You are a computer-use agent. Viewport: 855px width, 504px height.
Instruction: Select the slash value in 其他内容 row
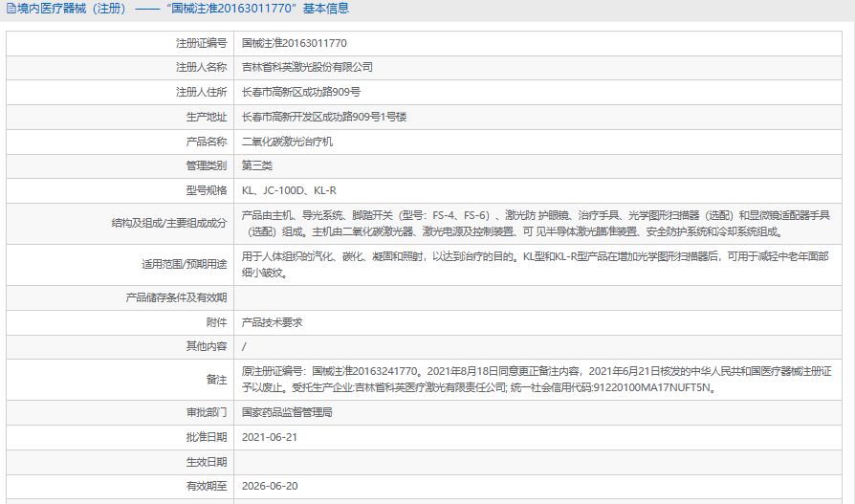[x=244, y=346]
